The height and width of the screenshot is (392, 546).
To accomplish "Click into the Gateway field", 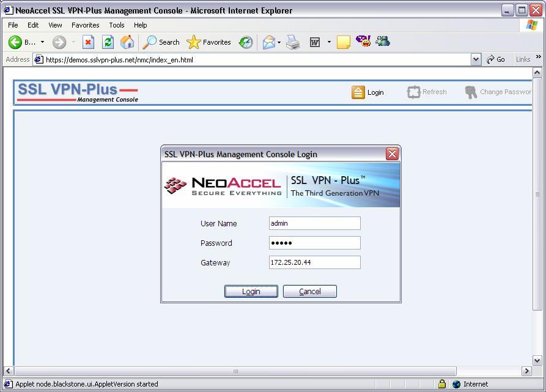I will tap(315, 262).
